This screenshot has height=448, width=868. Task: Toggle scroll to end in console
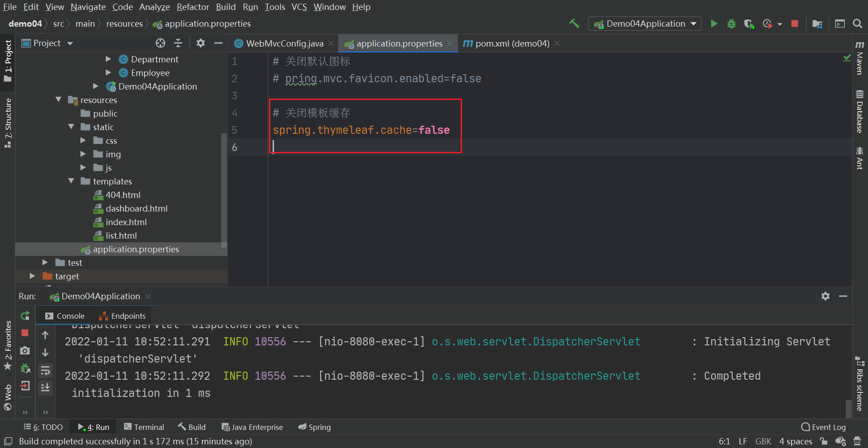click(x=45, y=387)
